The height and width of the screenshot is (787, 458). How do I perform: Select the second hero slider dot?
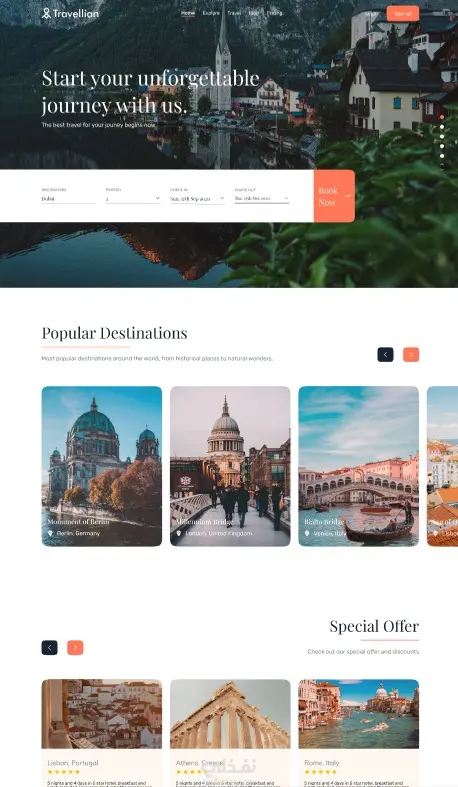coord(442,127)
